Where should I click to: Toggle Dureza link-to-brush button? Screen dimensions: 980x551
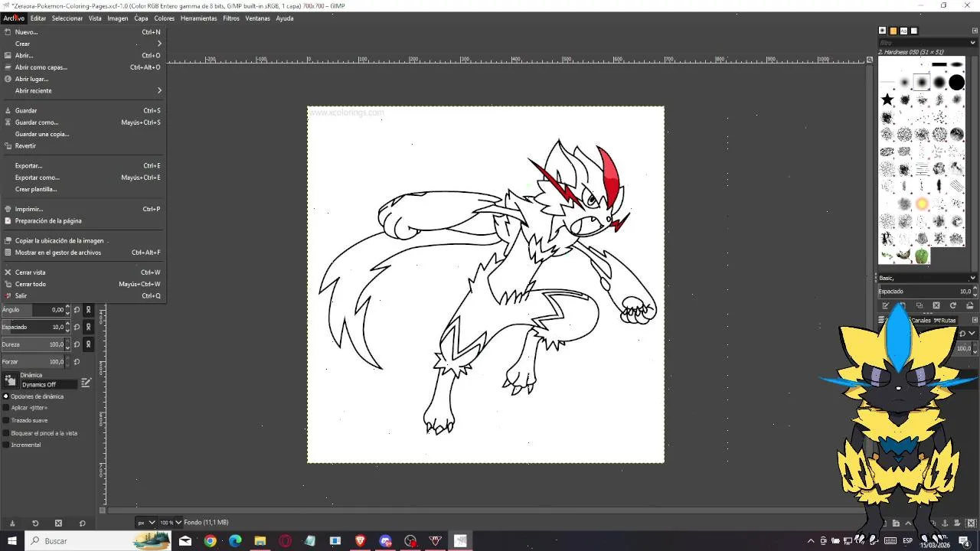coord(89,344)
